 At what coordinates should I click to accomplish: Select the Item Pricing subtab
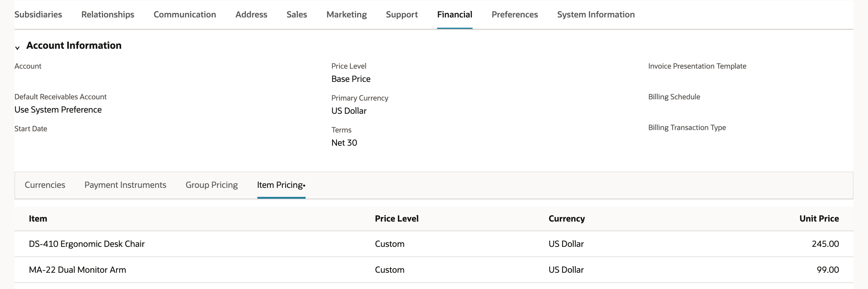pos(281,185)
